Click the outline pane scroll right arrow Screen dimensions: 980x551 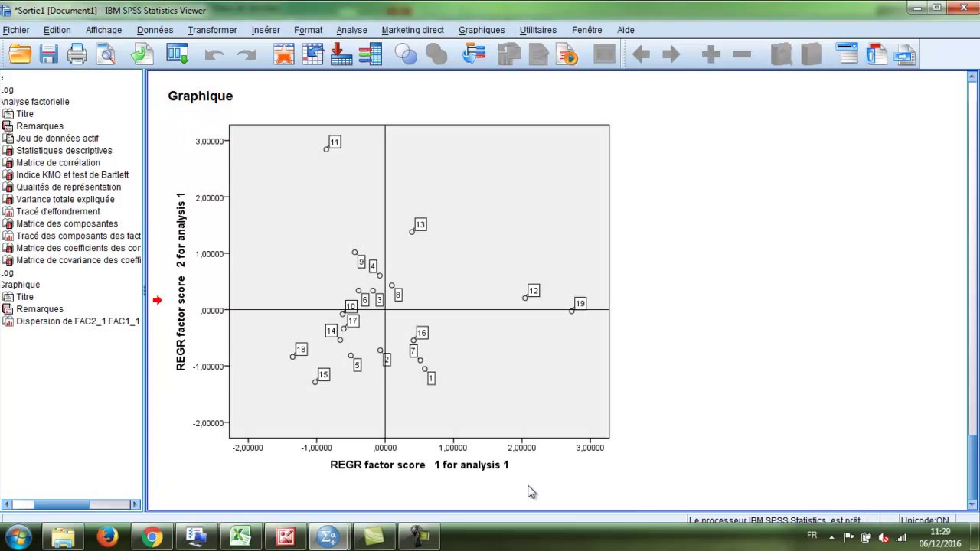(135, 504)
